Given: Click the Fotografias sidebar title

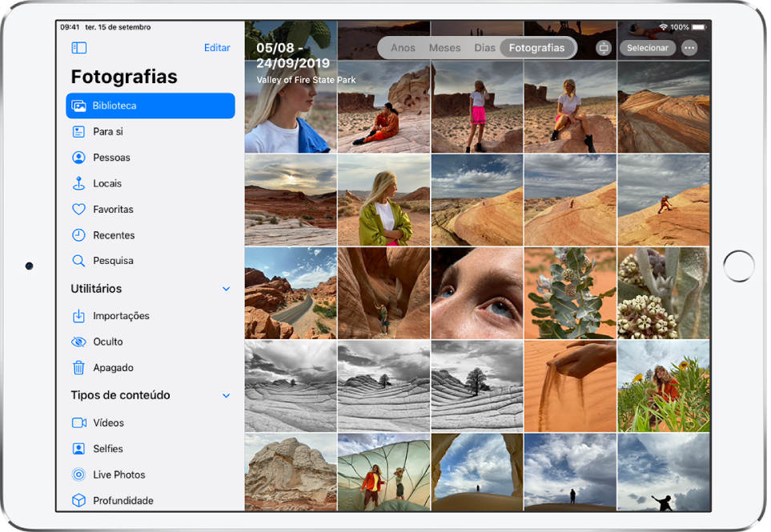Looking at the screenshot, I should [124, 77].
